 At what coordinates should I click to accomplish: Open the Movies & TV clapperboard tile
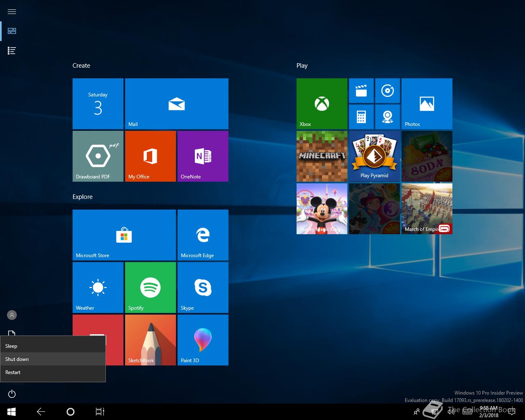click(x=361, y=91)
